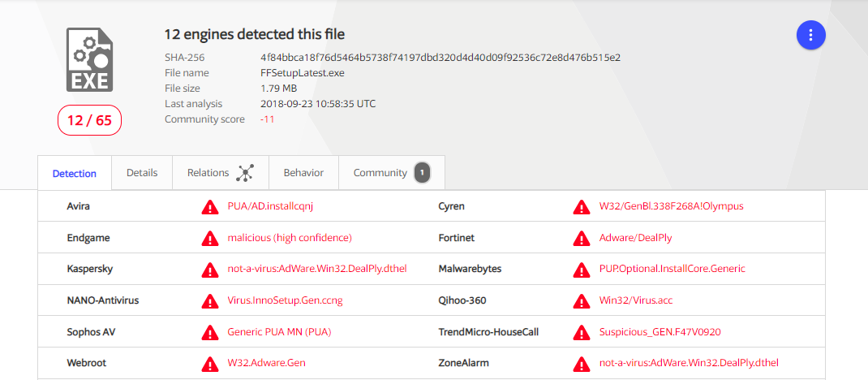Click the Community comment count badge

pyautogui.click(x=422, y=173)
